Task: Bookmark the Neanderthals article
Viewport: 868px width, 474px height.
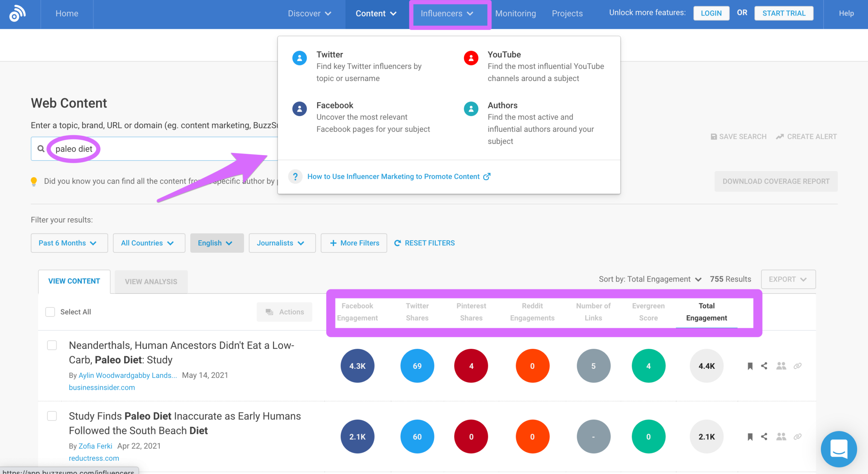Action: click(750, 366)
